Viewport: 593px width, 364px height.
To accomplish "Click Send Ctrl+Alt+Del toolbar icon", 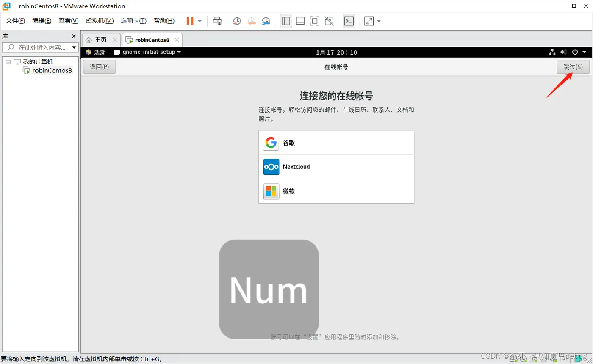I will point(217,21).
